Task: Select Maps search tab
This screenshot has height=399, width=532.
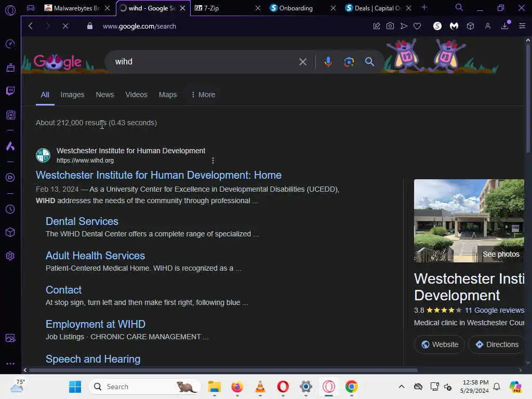Action: pos(168,95)
